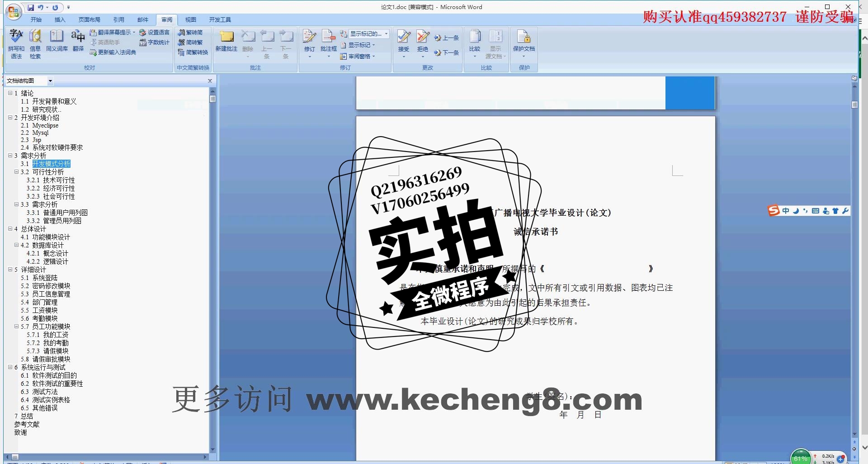
Task: Update the IME dictionary (更新输入法词典)
Action: click(x=113, y=52)
